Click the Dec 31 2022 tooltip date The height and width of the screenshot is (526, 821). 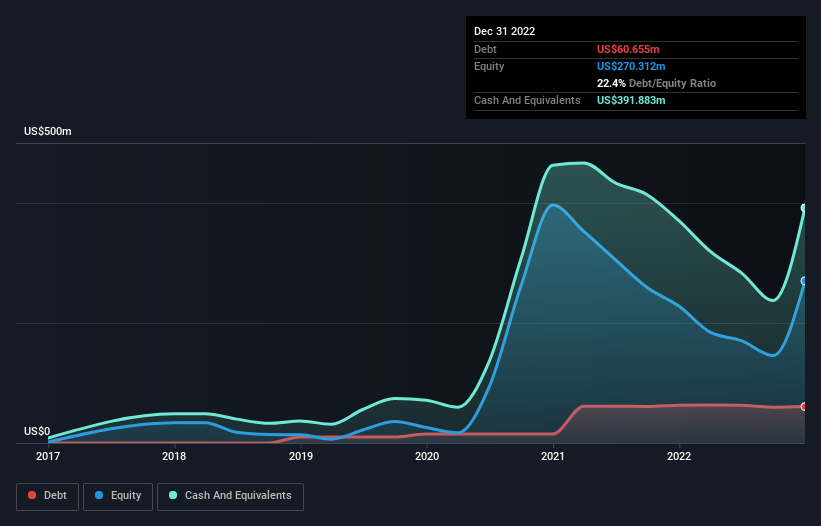(504, 31)
